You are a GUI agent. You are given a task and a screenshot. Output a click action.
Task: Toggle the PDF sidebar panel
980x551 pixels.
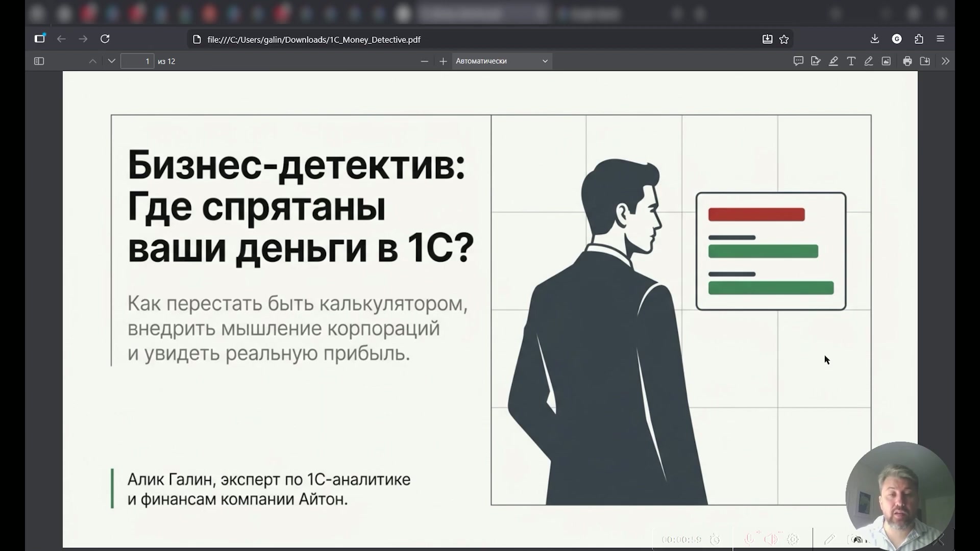tap(39, 61)
